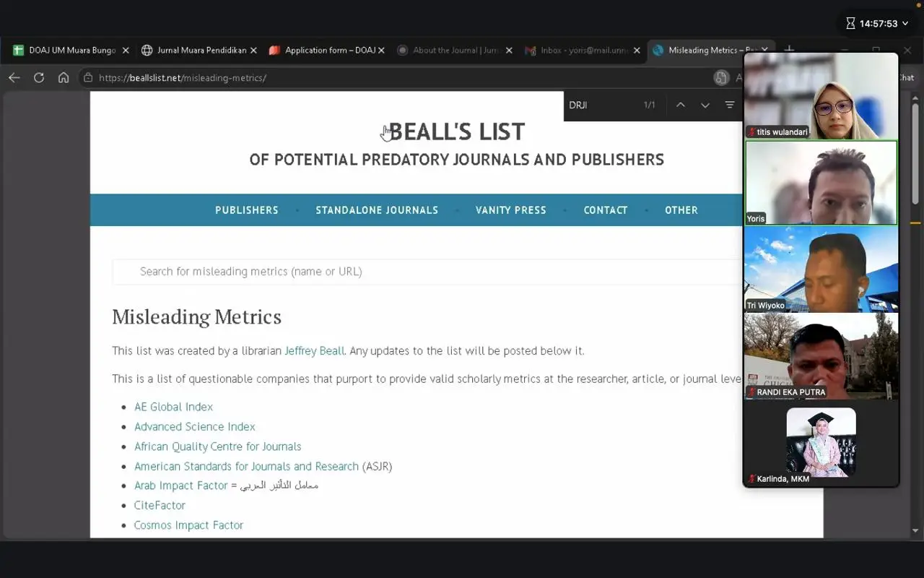Open the Other menu item
The height and width of the screenshot is (578, 924).
point(681,210)
